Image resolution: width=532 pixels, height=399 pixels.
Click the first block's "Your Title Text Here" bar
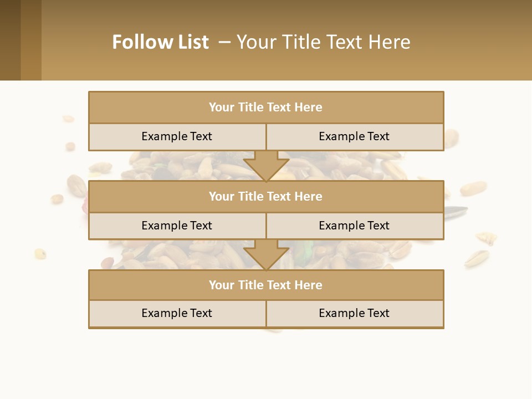(x=266, y=108)
